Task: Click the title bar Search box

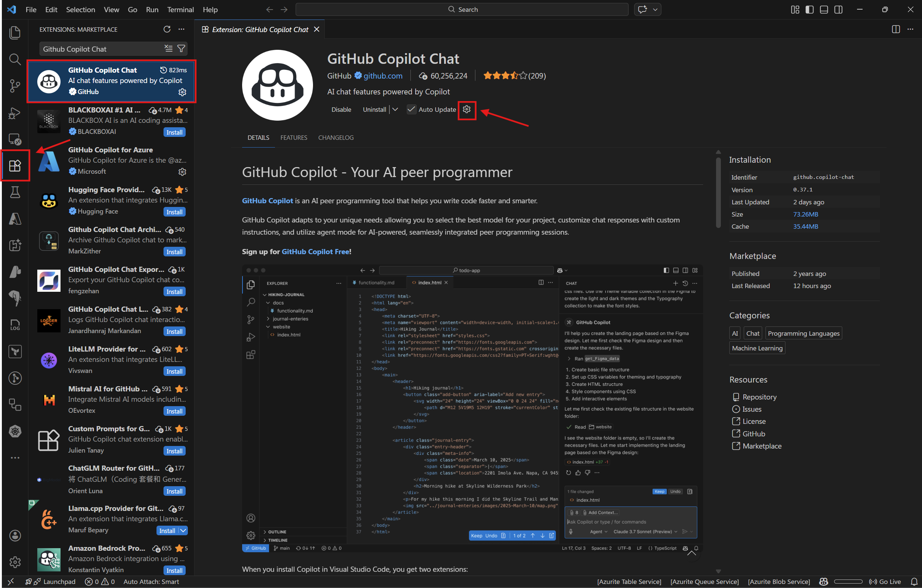Action: [x=462, y=10]
